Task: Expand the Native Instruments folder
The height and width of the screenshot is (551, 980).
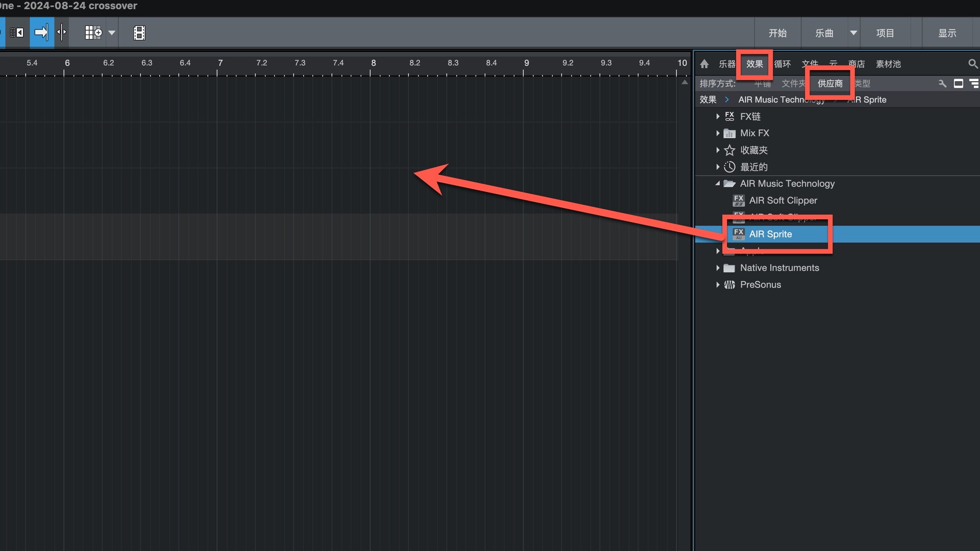Action: point(718,268)
